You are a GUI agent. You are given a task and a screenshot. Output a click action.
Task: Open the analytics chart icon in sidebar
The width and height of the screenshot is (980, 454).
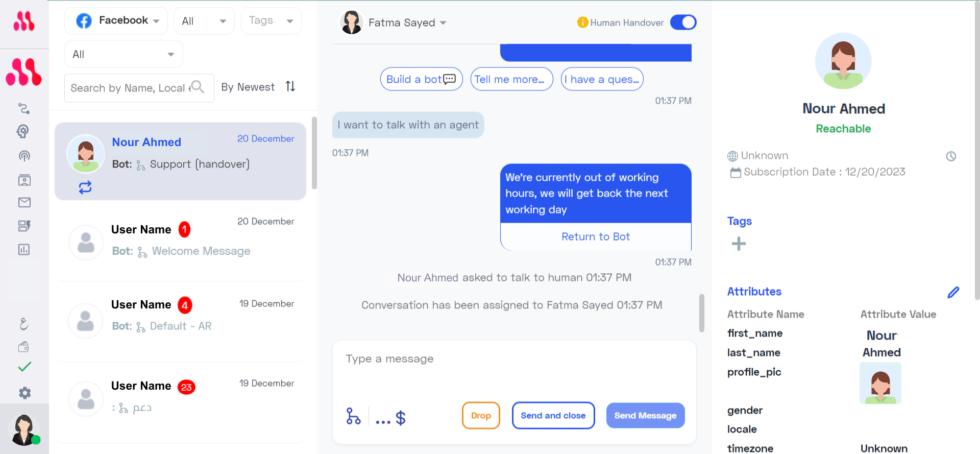(24, 249)
